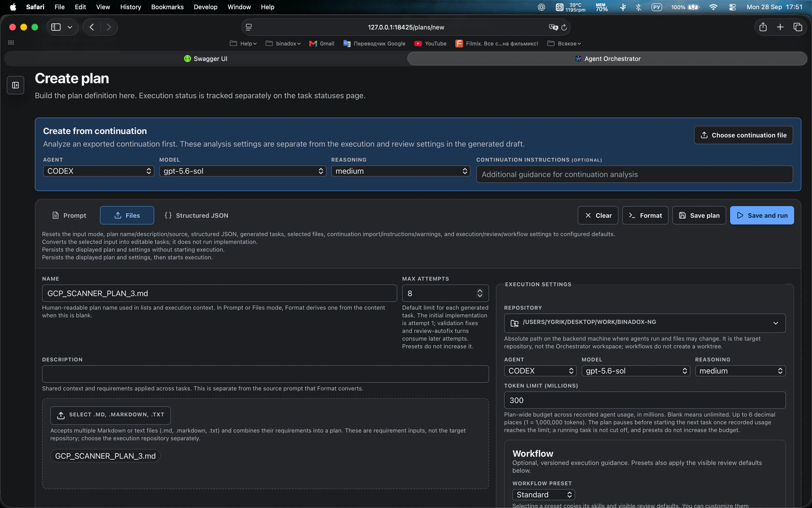Select the Structured JSON mode tab
This screenshot has height=508, width=812.
(197, 215)
